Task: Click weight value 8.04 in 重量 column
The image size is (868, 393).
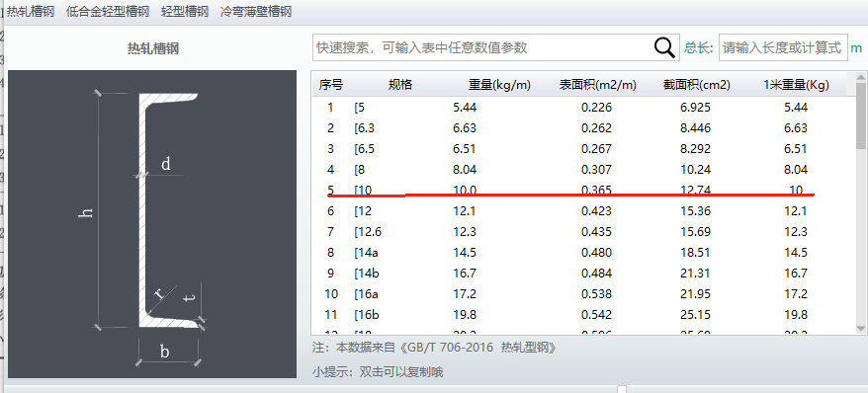Action: tap(465, 169)
